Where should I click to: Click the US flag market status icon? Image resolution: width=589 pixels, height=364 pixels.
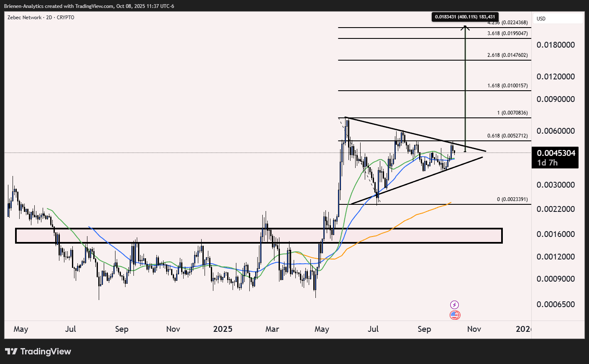(454, 315)
